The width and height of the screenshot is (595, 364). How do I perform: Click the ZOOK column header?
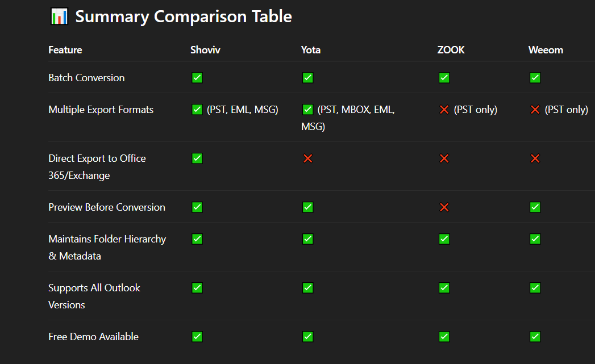point(451,50)
